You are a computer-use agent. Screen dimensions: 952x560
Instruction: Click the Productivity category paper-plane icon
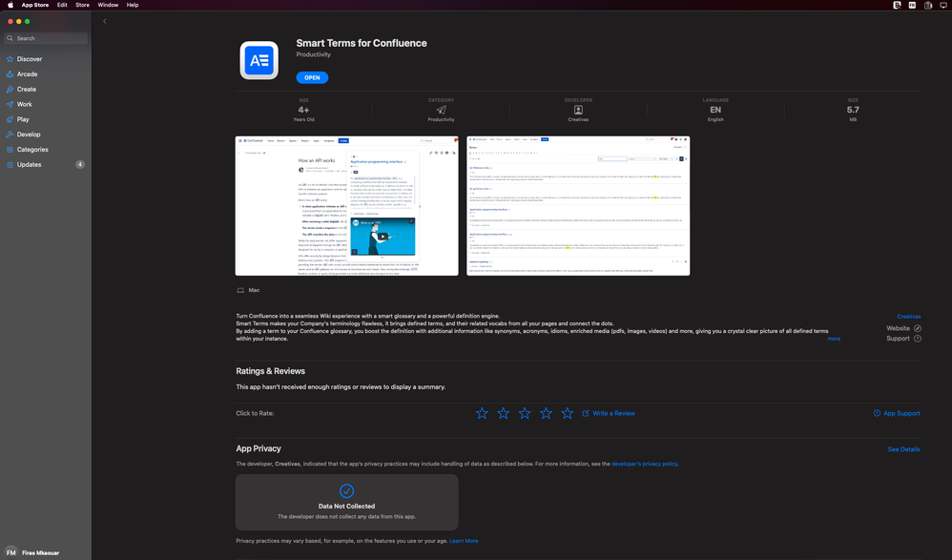pyautogui.click(x=441, y=110)
